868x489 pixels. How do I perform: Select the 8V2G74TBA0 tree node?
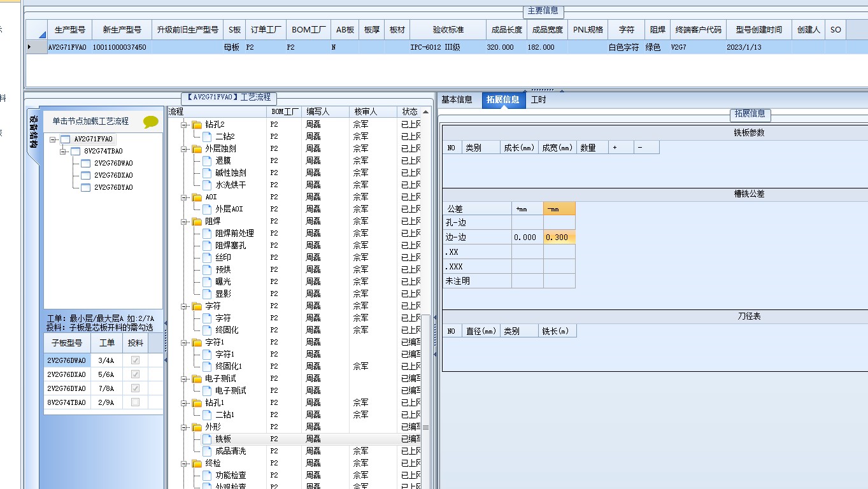pyautogui.click(x=103, y=152)
